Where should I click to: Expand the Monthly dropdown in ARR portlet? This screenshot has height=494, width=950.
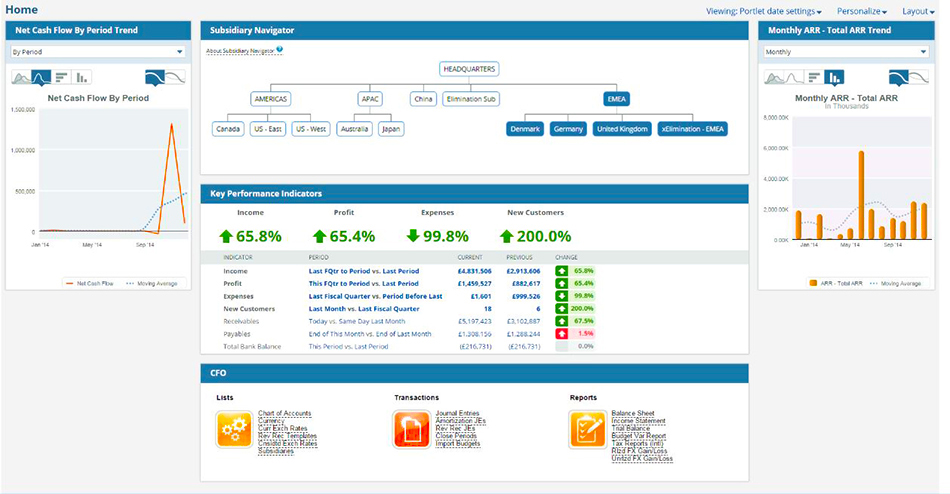847,51
